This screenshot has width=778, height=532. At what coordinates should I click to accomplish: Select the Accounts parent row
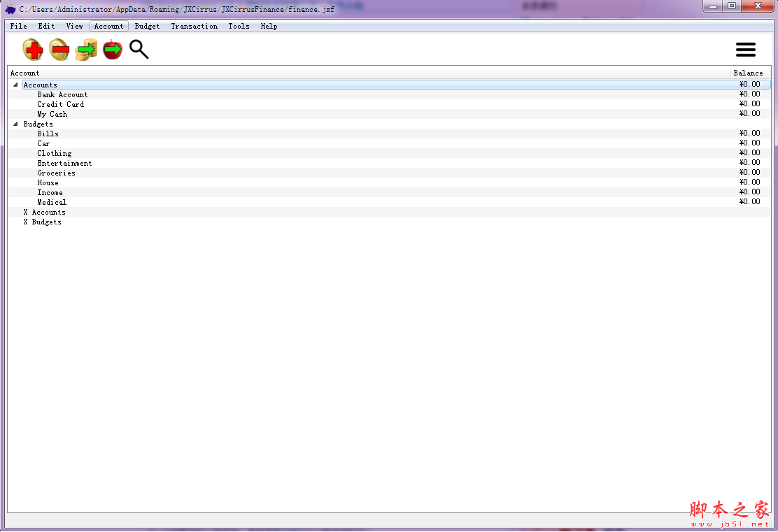tap(389, 85)
